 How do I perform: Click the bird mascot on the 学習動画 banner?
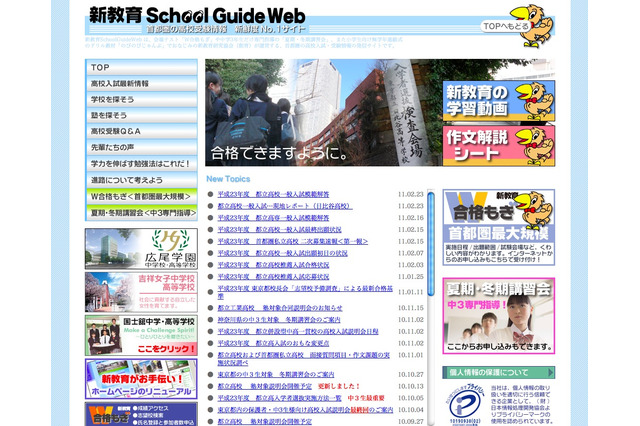(535, 100)
